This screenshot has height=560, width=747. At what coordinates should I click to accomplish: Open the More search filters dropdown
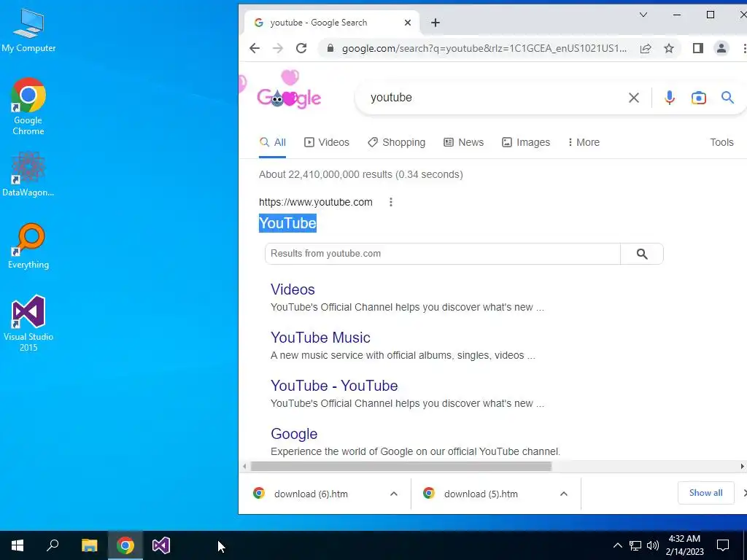(x=584, y=142)
